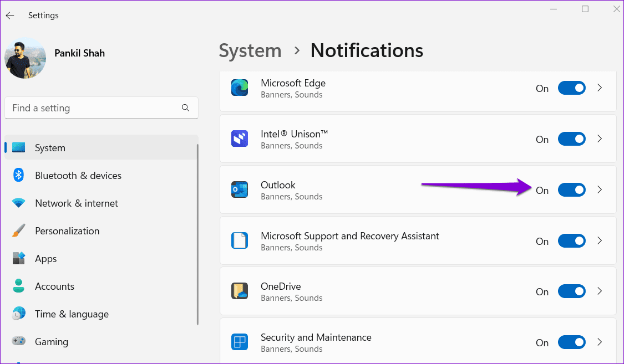Click the Settings window title text

click(x=43, y=15)
